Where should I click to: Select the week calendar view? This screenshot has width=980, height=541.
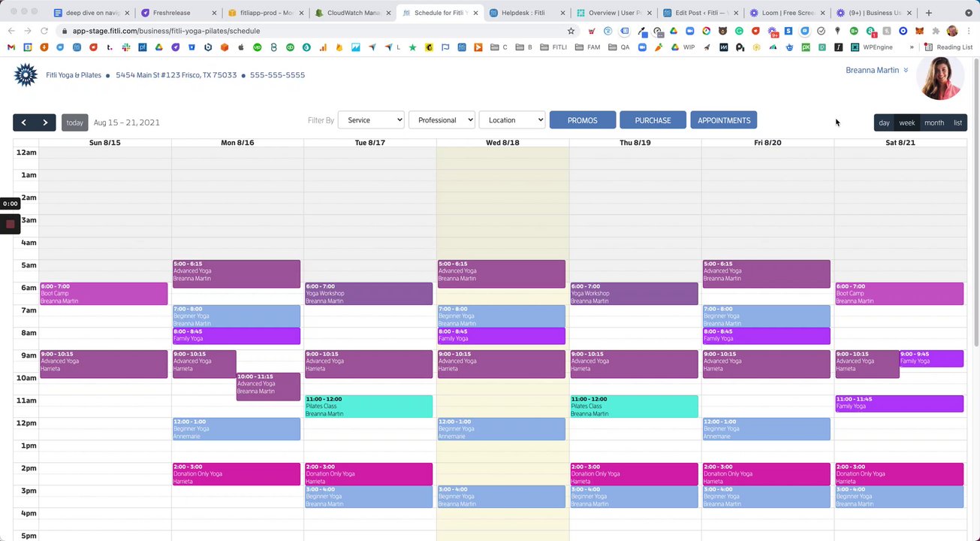[x=907, y=122]
